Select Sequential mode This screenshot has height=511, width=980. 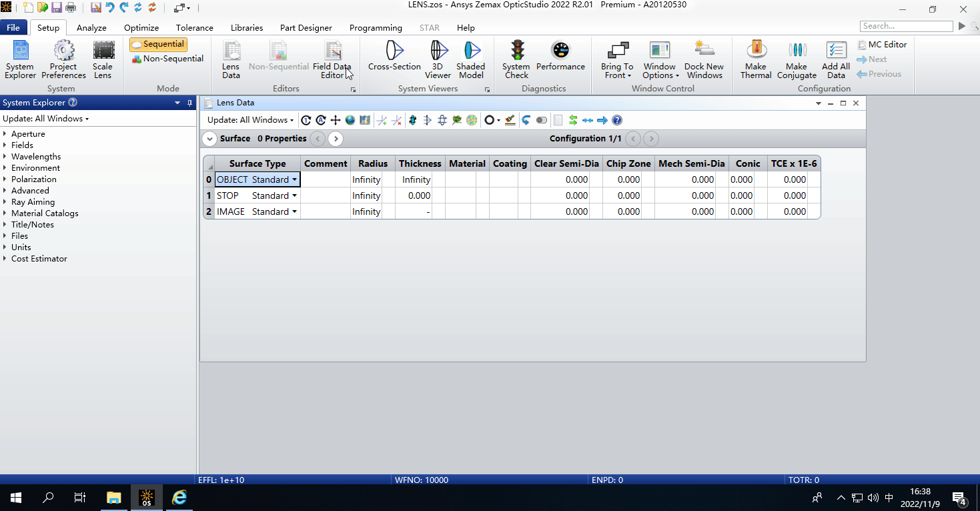(x=158, y=44)
